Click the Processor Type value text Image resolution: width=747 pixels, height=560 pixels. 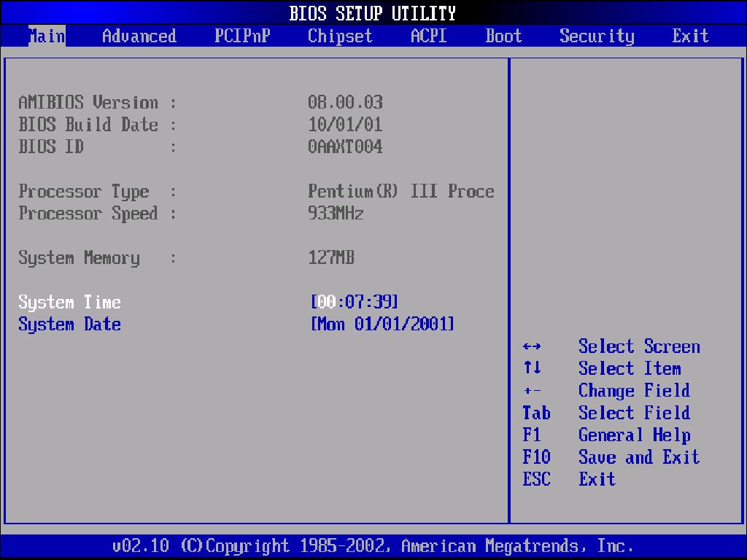point(401,191)
